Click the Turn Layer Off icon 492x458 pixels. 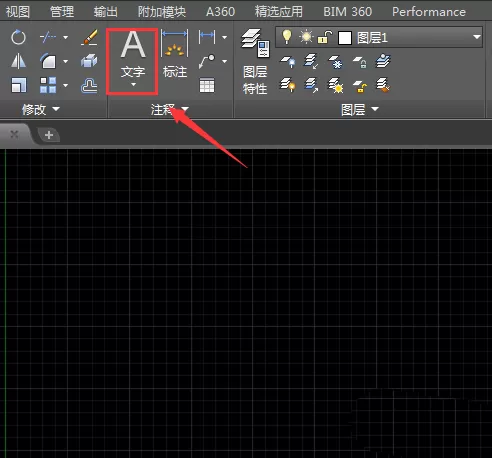coord(288,62)
